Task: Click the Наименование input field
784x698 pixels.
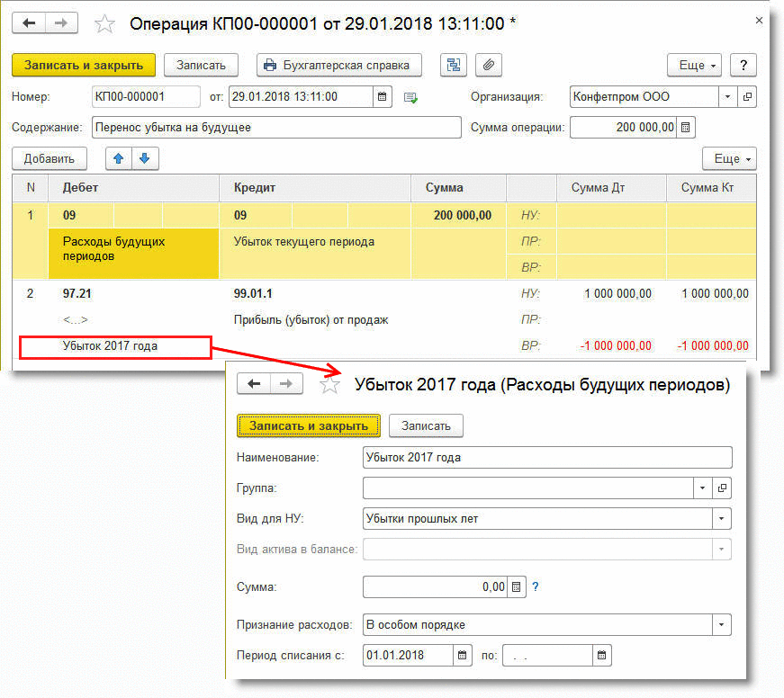Action: pyautogui.click(x=546, y=457)
